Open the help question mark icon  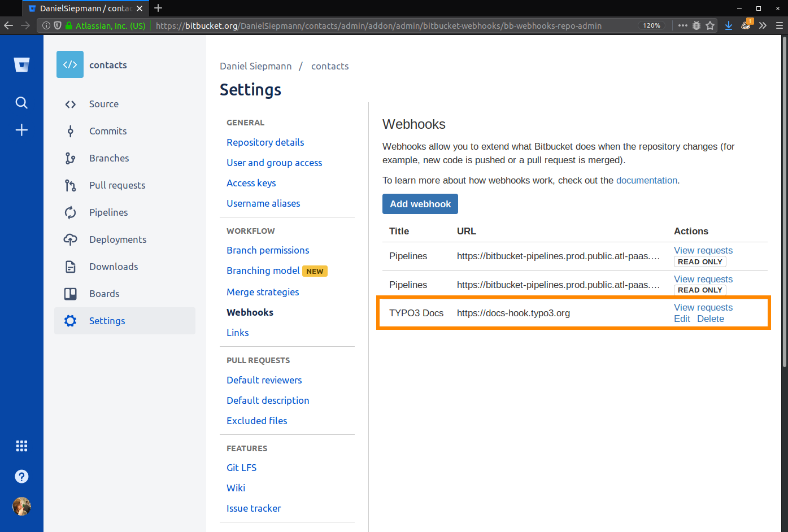[x=21, y=477]
